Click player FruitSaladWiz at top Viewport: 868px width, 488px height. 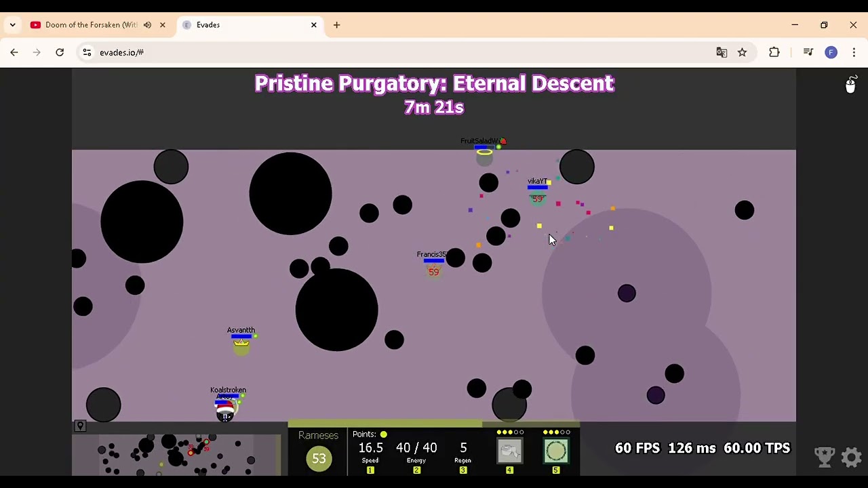(484, 157)
